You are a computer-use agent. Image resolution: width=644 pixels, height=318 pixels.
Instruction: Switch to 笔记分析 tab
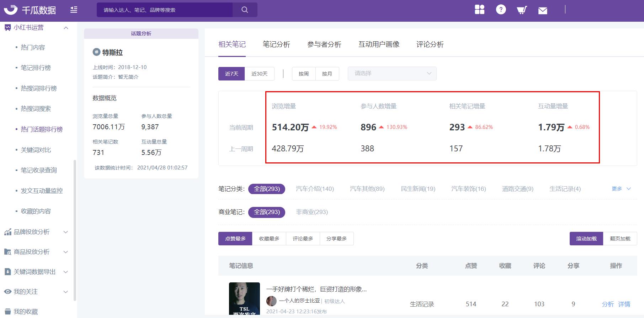click(x=276, y=44)
